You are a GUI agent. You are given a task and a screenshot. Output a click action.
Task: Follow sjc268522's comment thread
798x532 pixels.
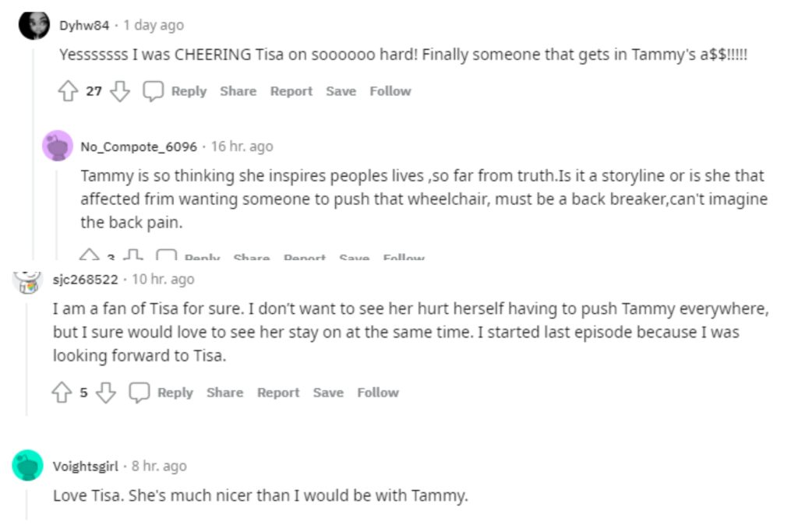tap(377, 393)
